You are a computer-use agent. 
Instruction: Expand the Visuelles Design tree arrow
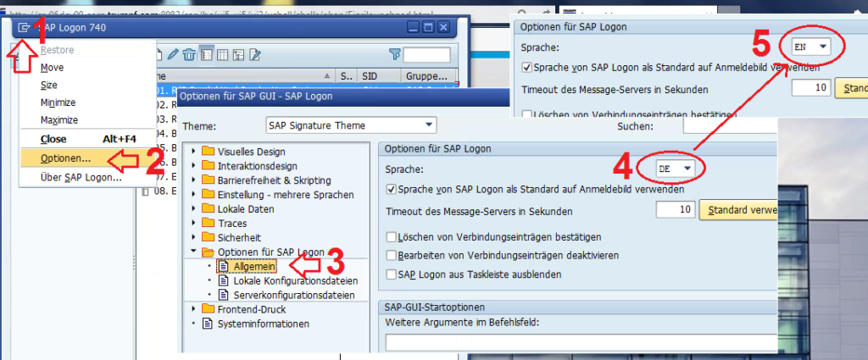tap(193, 152)
